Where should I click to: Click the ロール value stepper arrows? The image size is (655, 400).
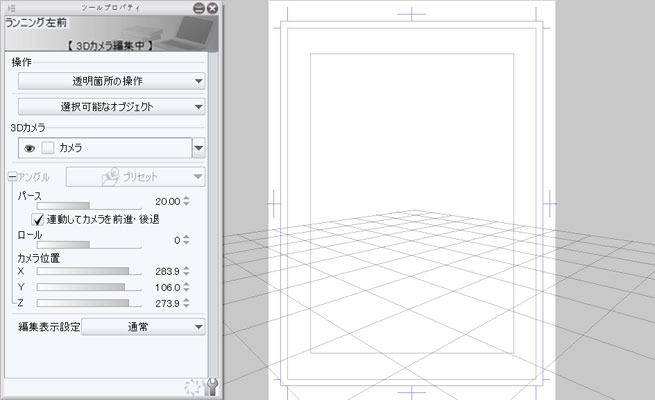(186, 240)
